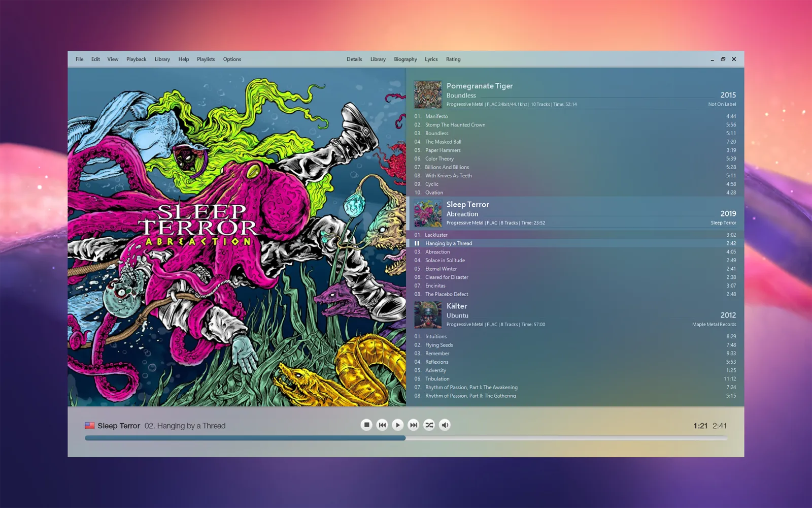Open the File menu
The image size is (812, 508).
tap(80, 59)
